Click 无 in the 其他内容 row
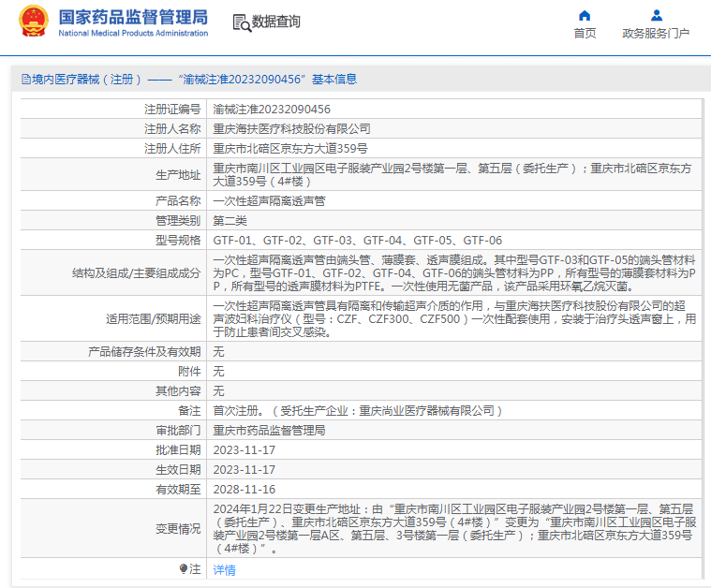The height and width of the screenshot is (588, 711). pos(218,390)
